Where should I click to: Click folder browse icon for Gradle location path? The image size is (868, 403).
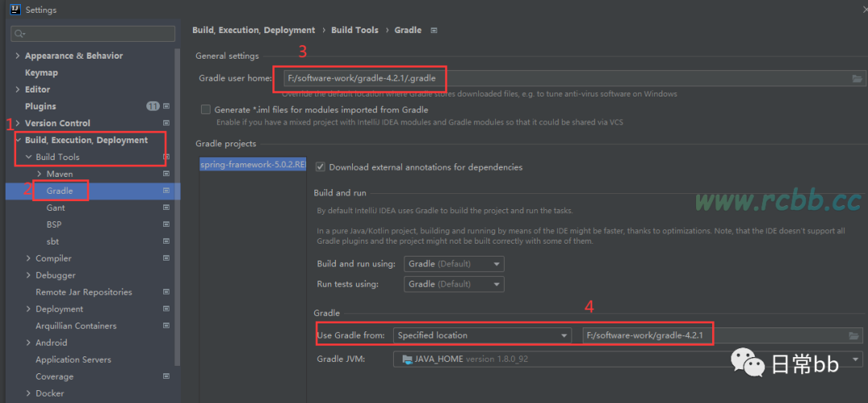point(854,335)
